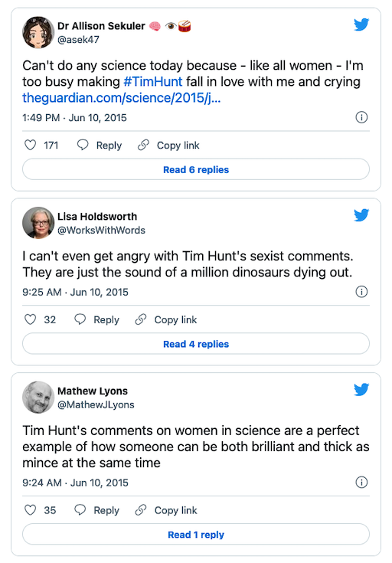This screenshot has height=563, width=392.
Task: Visit the @MathewJLyons profile handle
Action: click(96, 404)
